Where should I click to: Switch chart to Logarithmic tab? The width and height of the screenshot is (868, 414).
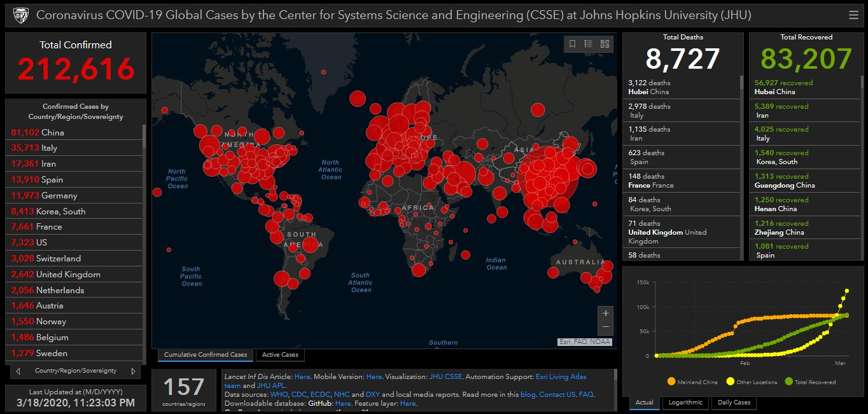click(685, 402)
